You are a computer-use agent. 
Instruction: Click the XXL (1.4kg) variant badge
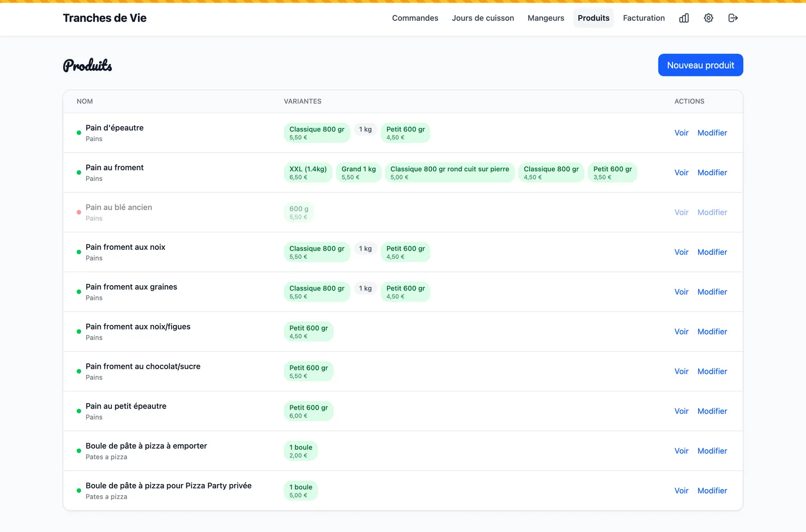(308, 173)
